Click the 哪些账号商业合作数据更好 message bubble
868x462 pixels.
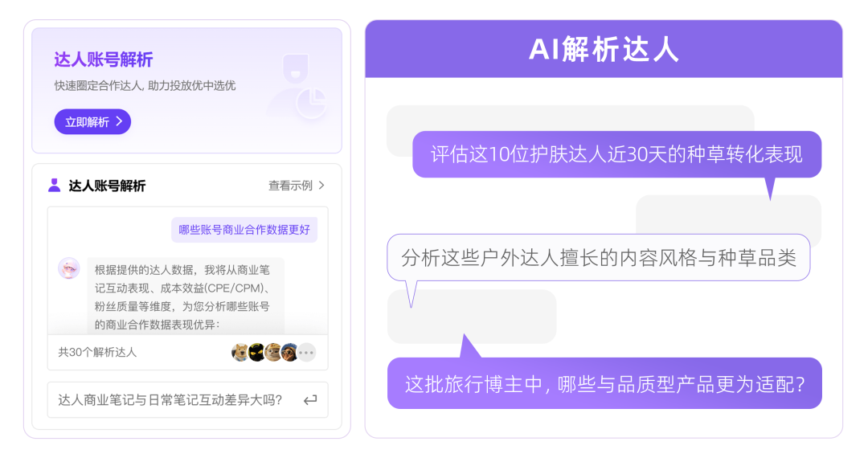pyautogui.click(x=244, y=230)
